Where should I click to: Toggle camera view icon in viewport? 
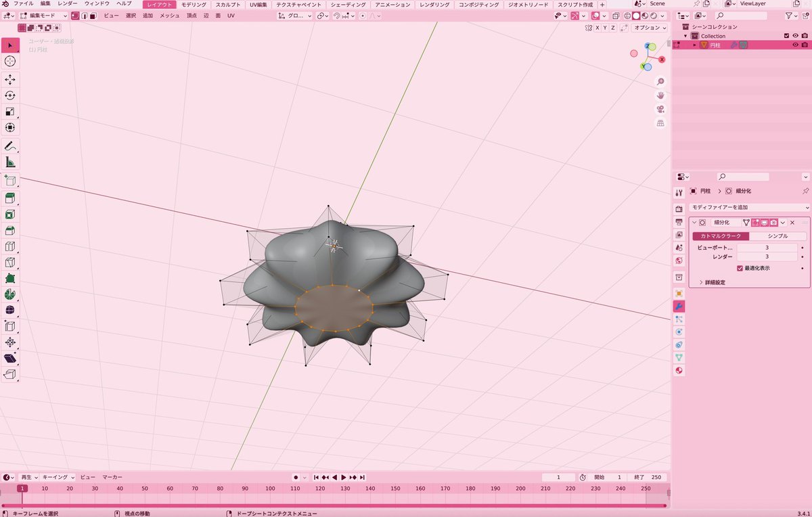point(660,110)
